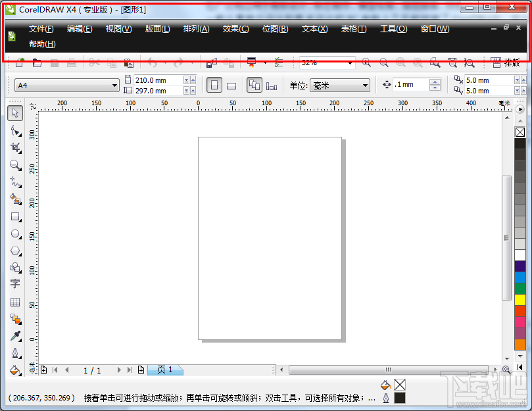Open the A4 paper size dropdown
The width and height of the screenshot is (532, 411).
click(x=114, y=85)
